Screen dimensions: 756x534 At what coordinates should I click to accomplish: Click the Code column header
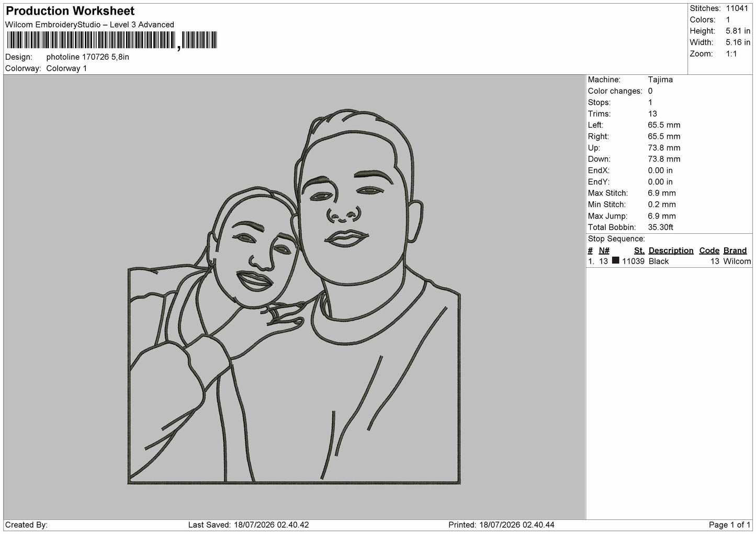[709, 251]
